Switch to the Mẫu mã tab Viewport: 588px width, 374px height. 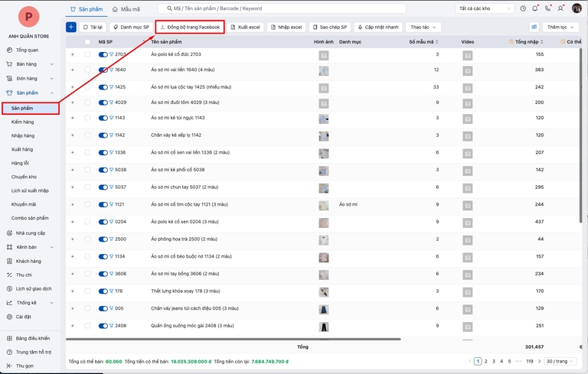(x=126, y=8)
